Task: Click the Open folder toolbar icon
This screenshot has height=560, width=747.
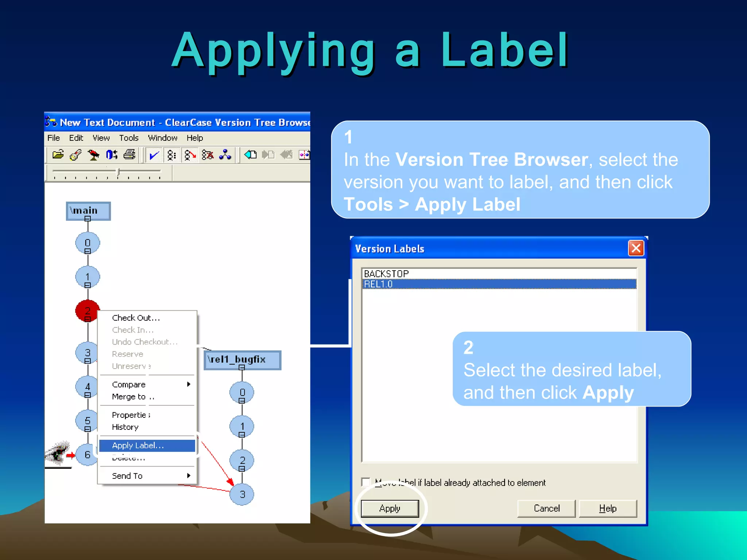Action: point(58,155)
